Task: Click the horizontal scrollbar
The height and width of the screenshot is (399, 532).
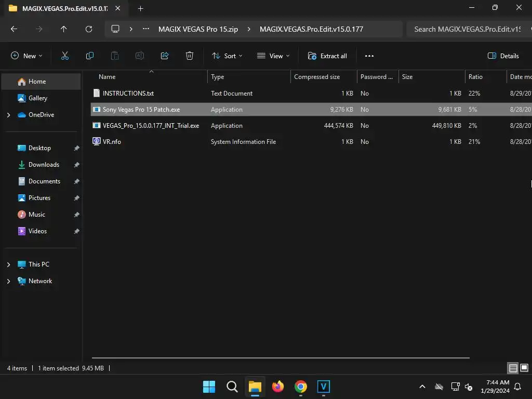Action: (281, 358)
